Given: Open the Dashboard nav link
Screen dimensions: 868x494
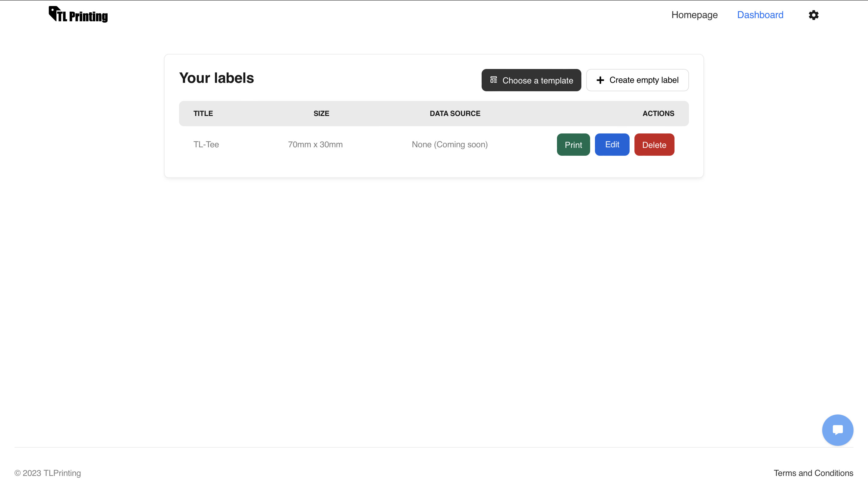Looking at the screenshot, I should [x=760, y=15].
